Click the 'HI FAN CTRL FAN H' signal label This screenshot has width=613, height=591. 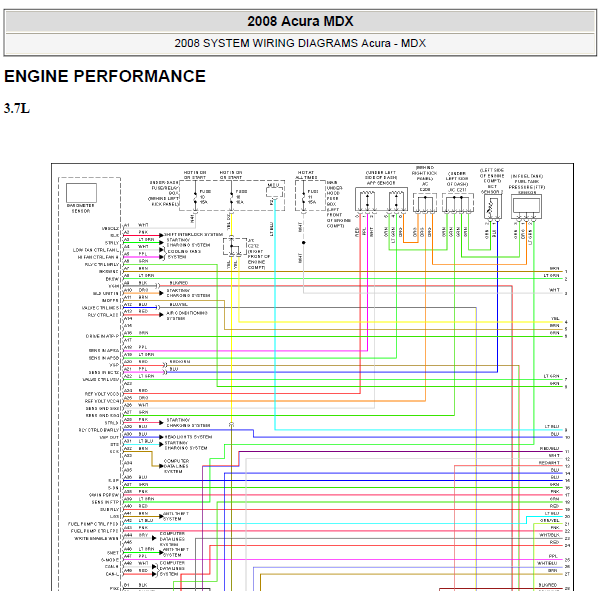[98, 257]
